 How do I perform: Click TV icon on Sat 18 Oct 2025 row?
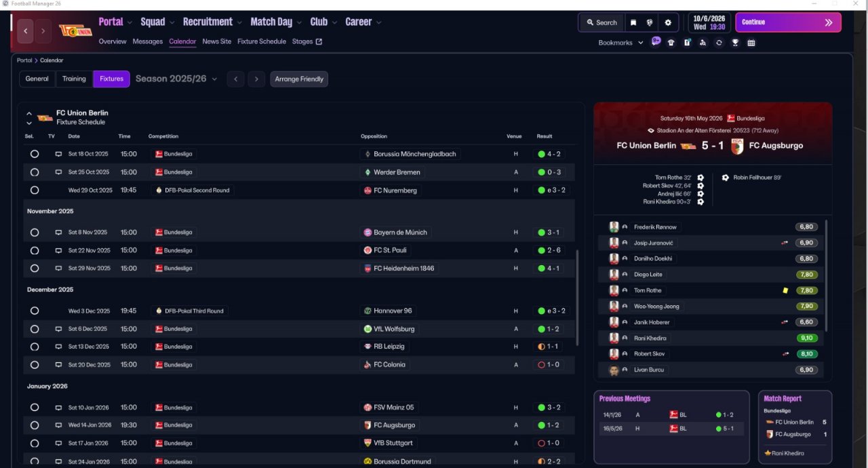point(58,154)
